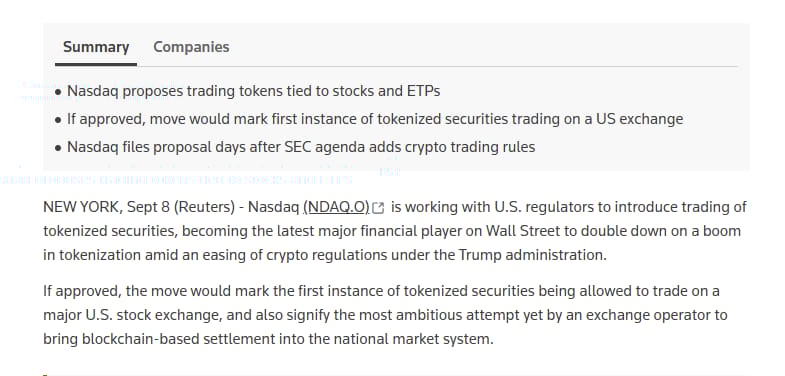
Task: Click the second paragraph starting 'If approved, the move'
Action: click(385, 315)
